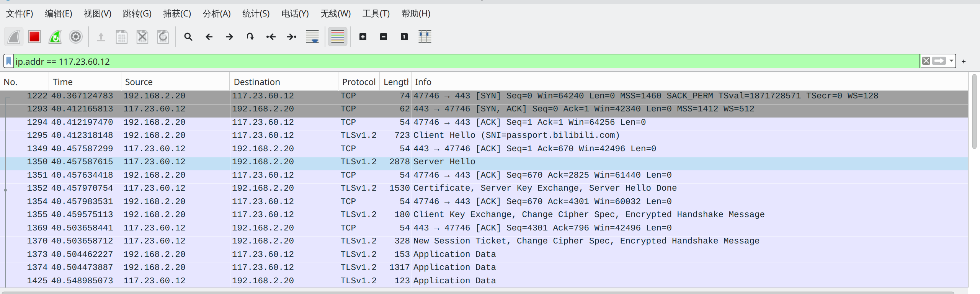Sort by the Destination column header
Viewport: 980px width, 294px height.
284,82
